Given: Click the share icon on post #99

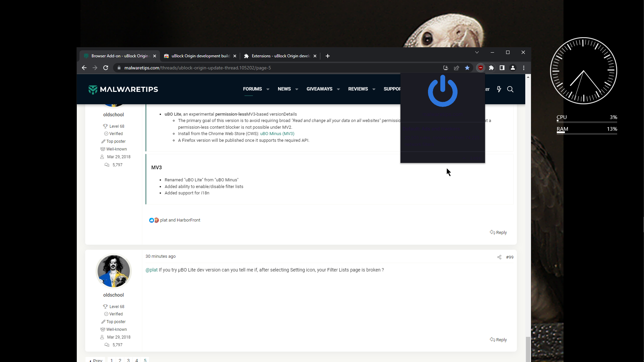Looking at the screenshot, I should click(499, 257).
